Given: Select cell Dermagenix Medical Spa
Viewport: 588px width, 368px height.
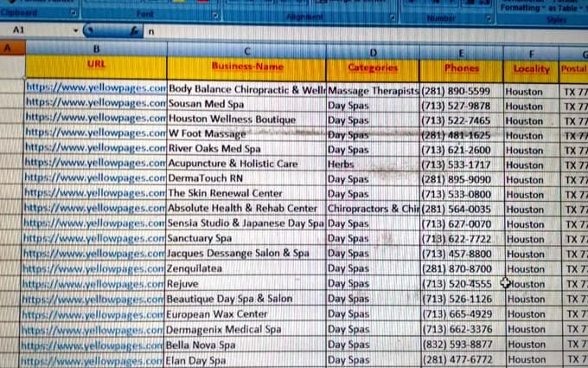Looking at the screenshot, I should click(245, 329).
